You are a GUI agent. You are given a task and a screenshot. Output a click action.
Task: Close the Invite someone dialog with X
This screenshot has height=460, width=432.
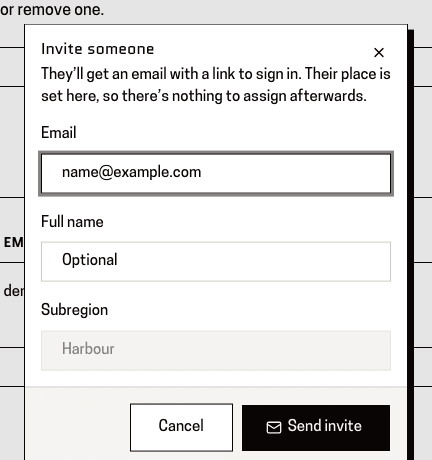[x=379, y=52]
